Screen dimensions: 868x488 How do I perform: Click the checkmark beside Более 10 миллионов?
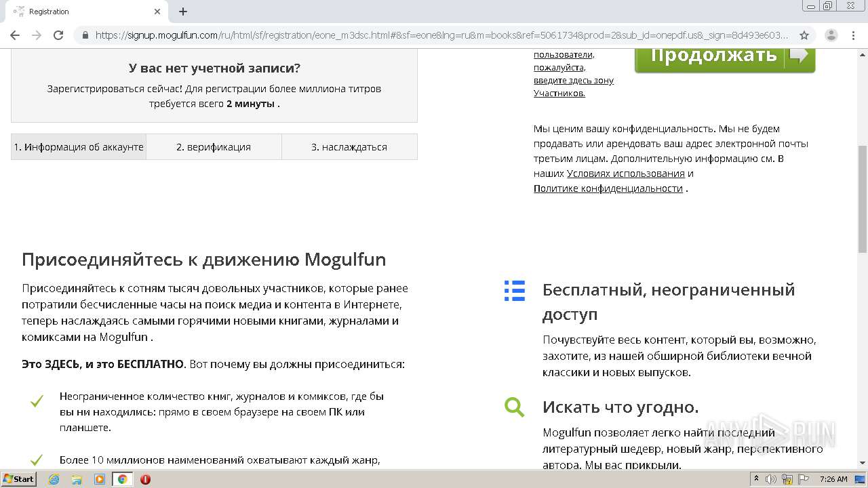(x=37, y=460)
